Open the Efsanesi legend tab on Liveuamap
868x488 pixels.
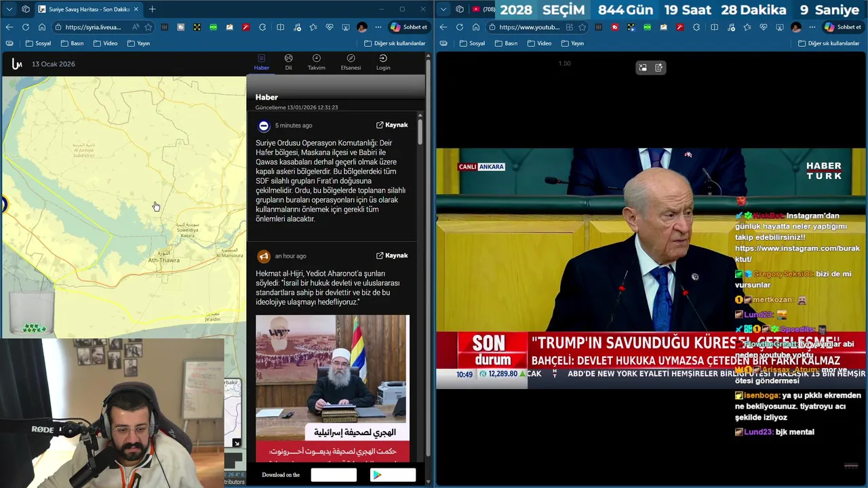(x=351, y=62)
